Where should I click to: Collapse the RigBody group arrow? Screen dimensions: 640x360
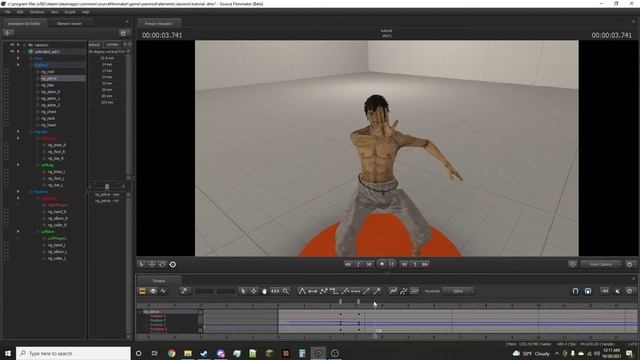(x=18, y=64)
